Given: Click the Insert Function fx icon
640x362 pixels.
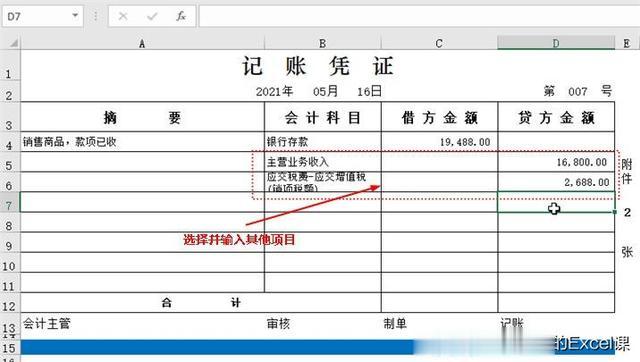Looking at the screenshot, I should [x=181, y=16].
